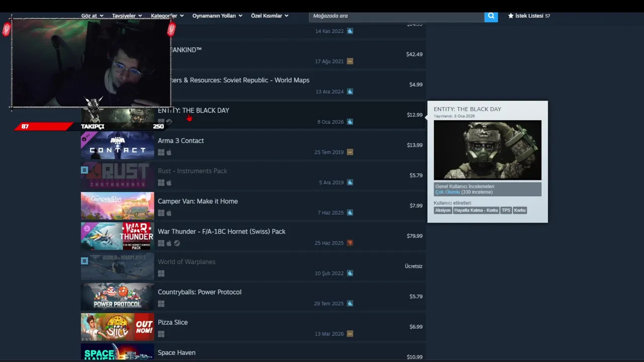The width and height of the screenshot is (644, 362).
Task: Click the Camper Van thumbnail image
Action: [x=118, y=206]
